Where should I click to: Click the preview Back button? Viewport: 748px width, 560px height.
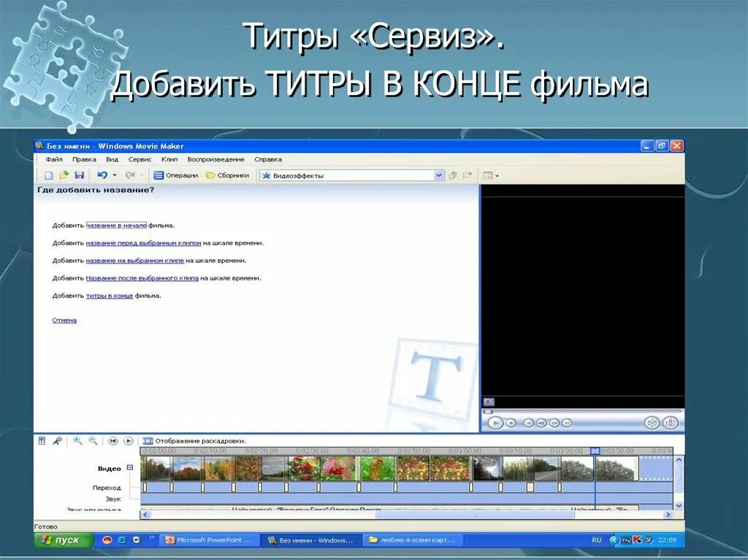(529, 423)
